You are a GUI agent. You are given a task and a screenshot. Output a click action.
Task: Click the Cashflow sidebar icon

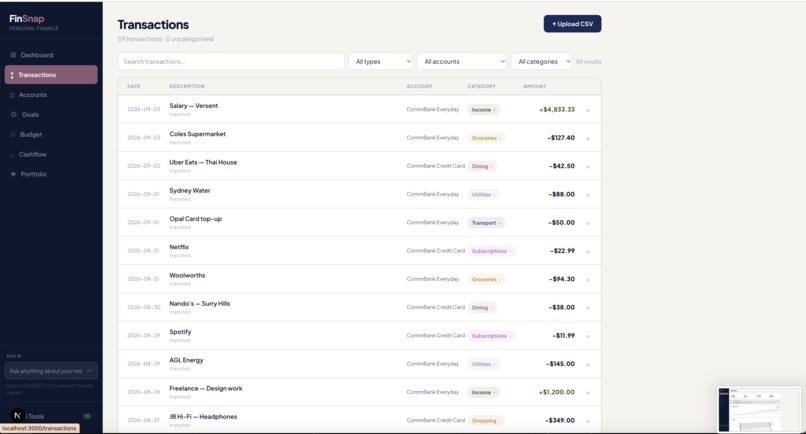click(12, 155)
